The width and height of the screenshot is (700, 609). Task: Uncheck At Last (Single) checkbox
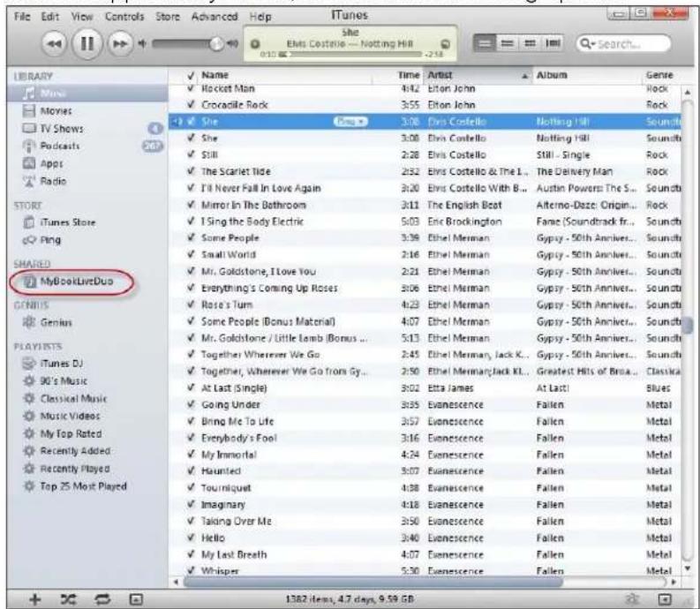191,387
